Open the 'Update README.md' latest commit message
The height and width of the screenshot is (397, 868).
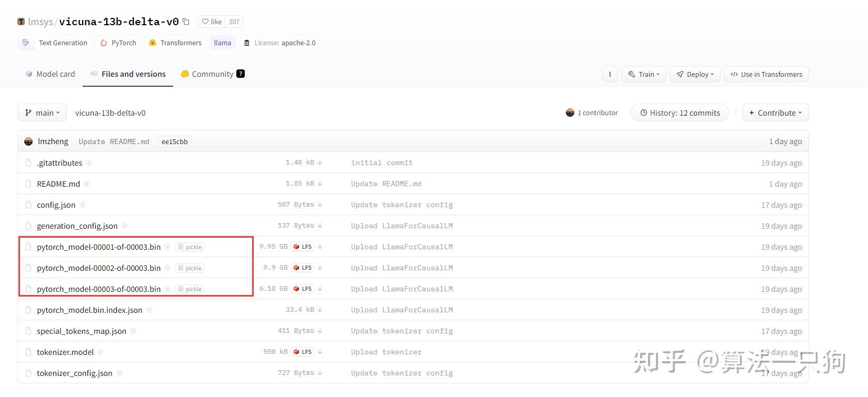point(114,141)
